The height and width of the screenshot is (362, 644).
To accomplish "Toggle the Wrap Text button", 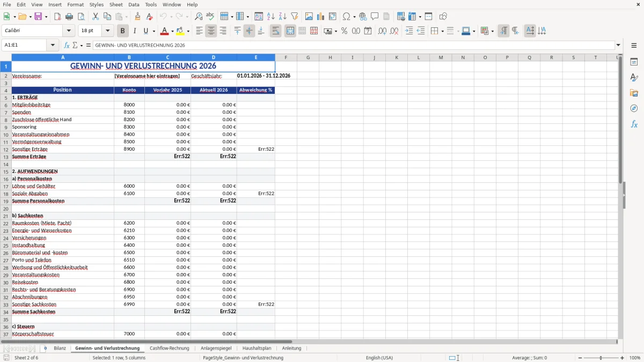I will pyautogui.click(x=276, y=31).
